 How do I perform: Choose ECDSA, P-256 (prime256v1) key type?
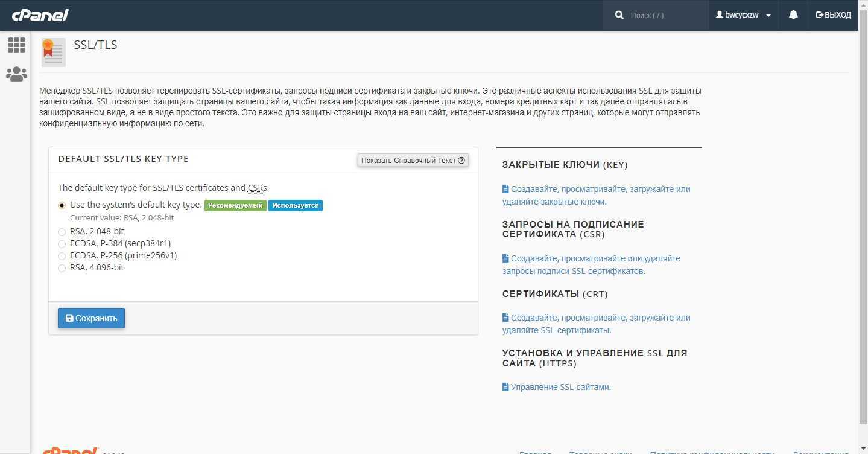point(62,256)
